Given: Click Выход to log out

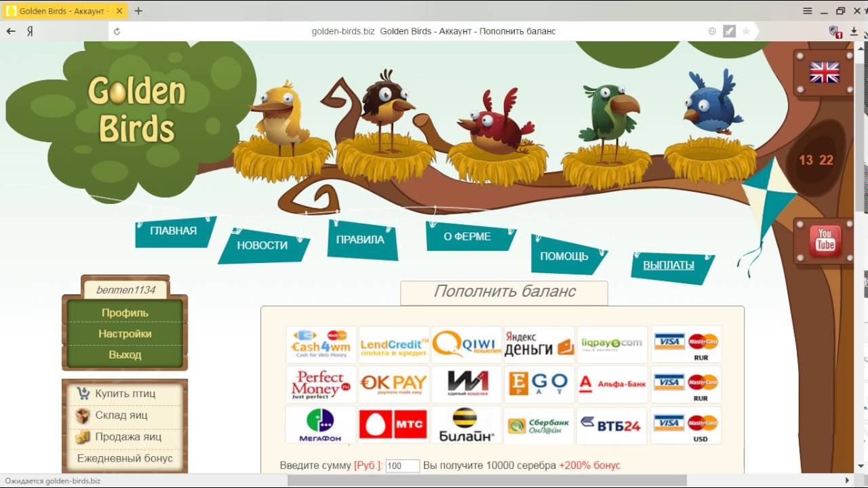Looking at the screenshot, I should click(x=125, y=354).
